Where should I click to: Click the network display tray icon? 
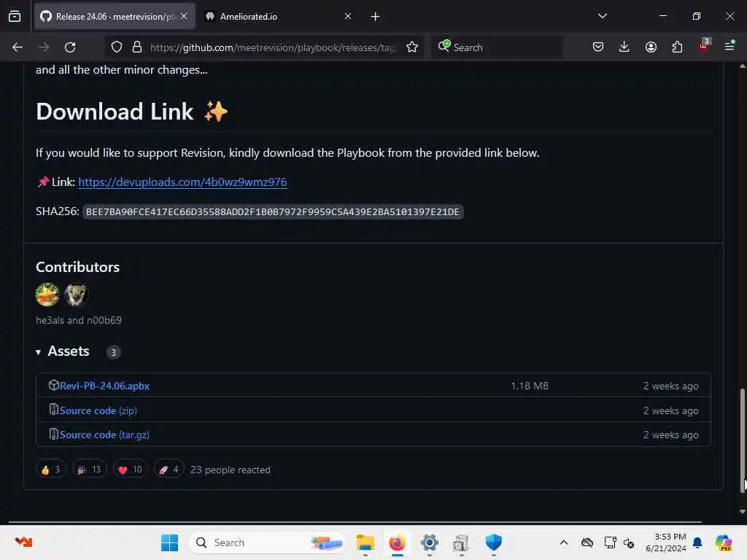click(610, 542)
